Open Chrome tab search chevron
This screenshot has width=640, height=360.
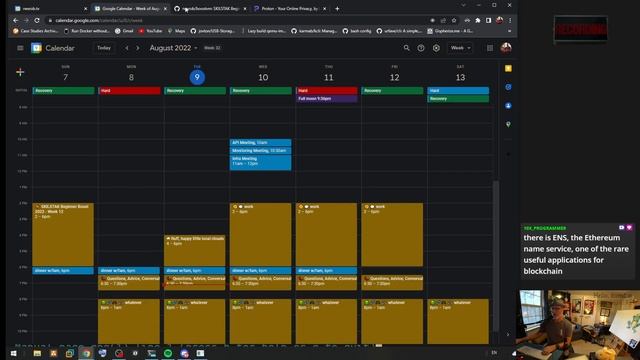point(463,5)
